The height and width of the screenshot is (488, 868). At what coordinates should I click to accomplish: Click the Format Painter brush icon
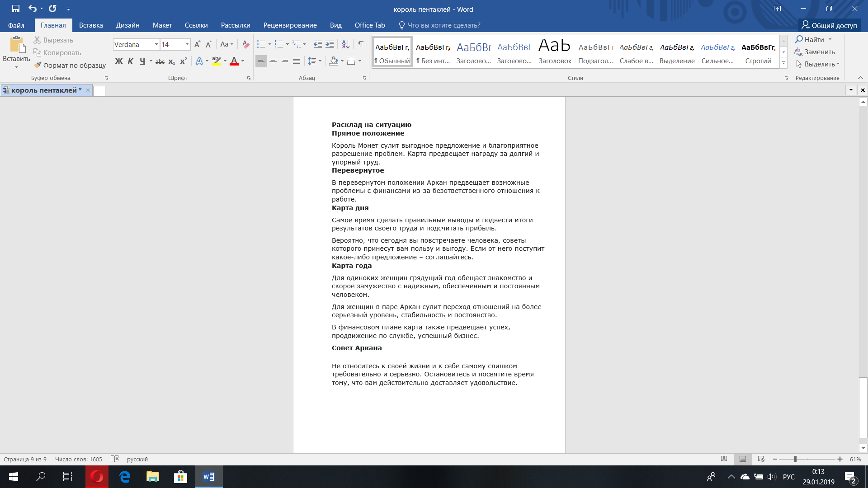point(38,65)
